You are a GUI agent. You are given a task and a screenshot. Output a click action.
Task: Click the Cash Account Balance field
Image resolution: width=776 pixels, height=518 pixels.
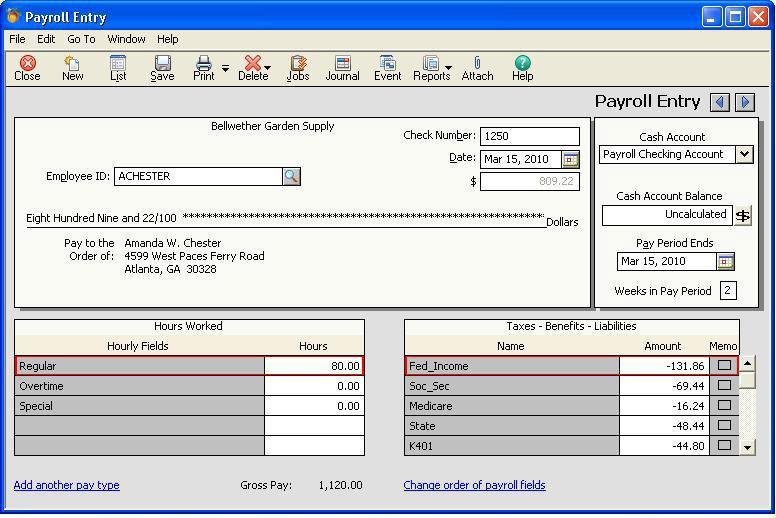tap(667, 216)
